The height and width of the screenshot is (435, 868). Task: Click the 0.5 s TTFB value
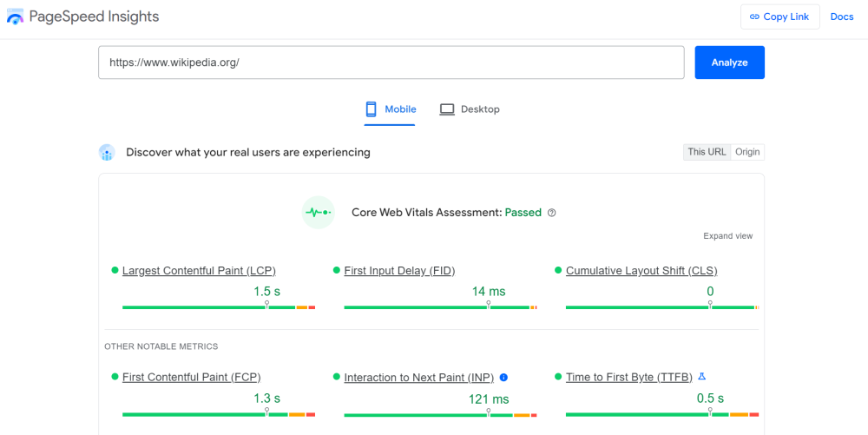click(x=710, y=398)
